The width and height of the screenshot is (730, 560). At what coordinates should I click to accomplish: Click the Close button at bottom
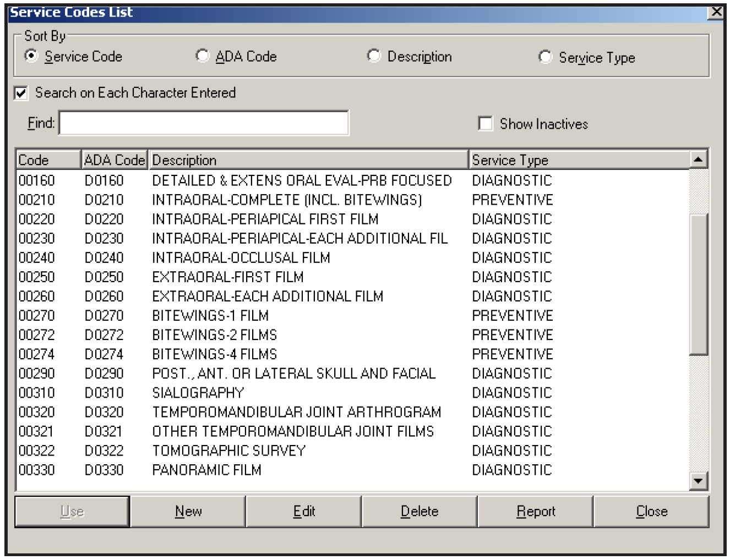(x=651, y=512)
